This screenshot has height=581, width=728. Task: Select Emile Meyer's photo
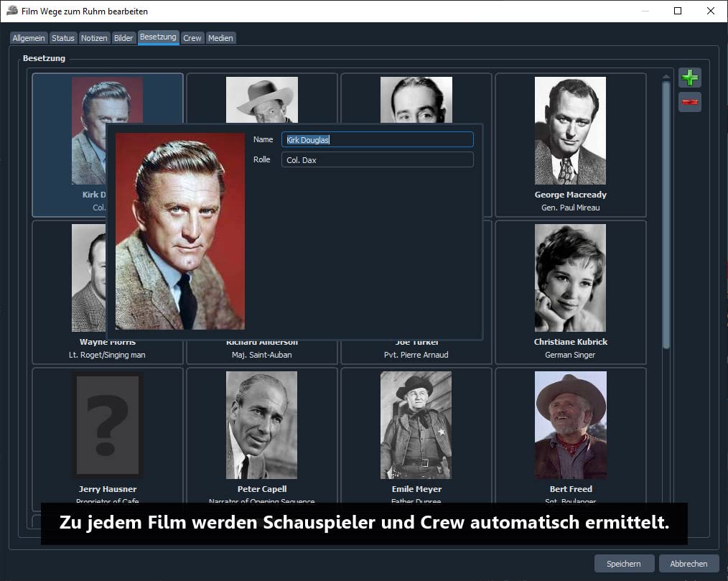pyautogui.click(x=416, y=425)
